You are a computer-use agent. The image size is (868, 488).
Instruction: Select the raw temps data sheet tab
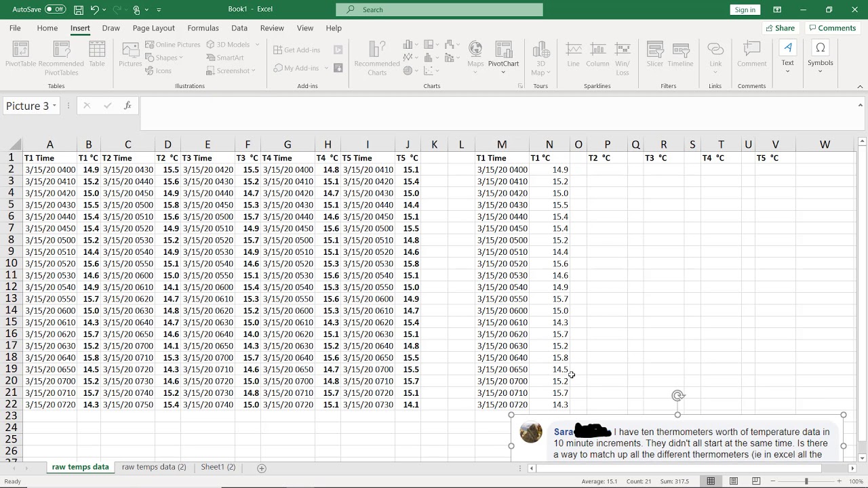[80, 467]
